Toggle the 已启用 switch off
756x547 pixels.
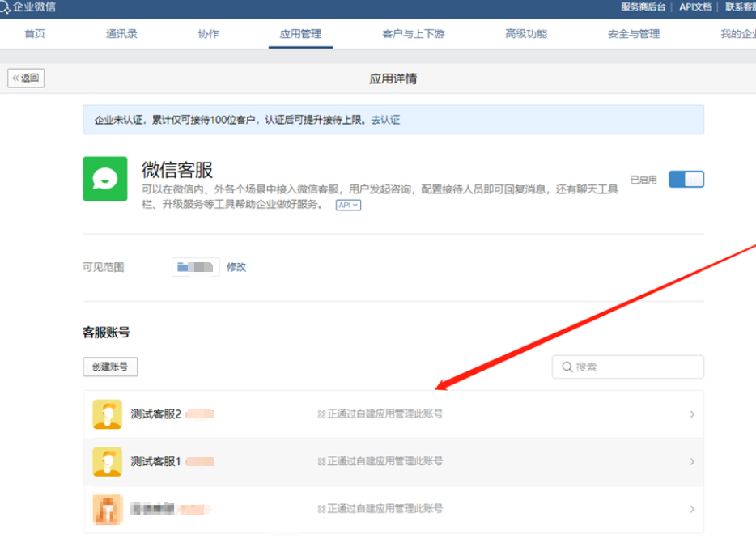[x=686, y=180]
